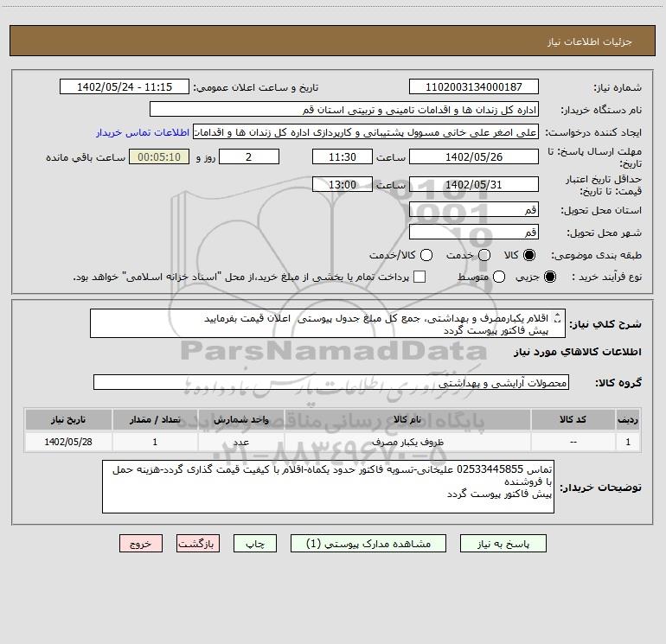
Task: Click the کد کالا column header
Action: 573,419
